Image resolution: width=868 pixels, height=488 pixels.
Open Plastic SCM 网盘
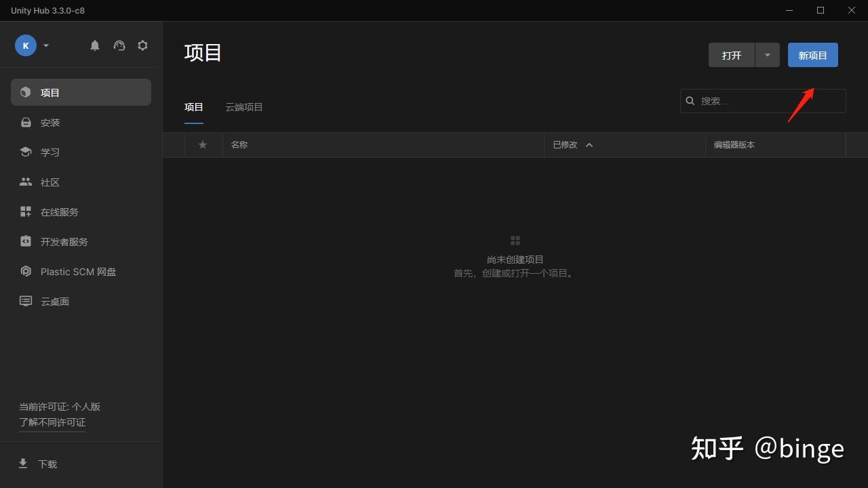79,271
